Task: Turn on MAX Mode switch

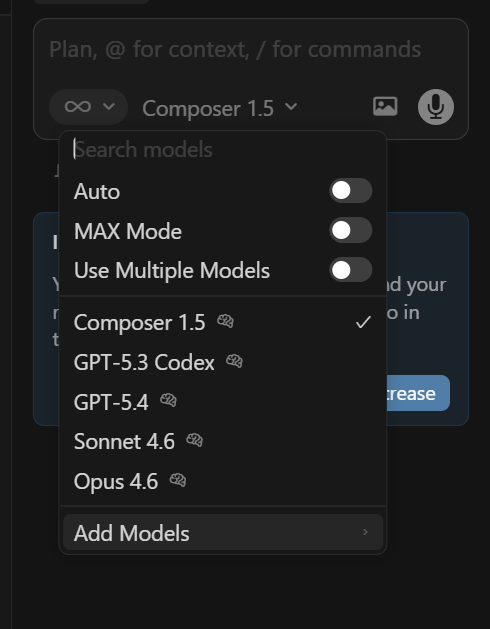Action: click(351, 230)
